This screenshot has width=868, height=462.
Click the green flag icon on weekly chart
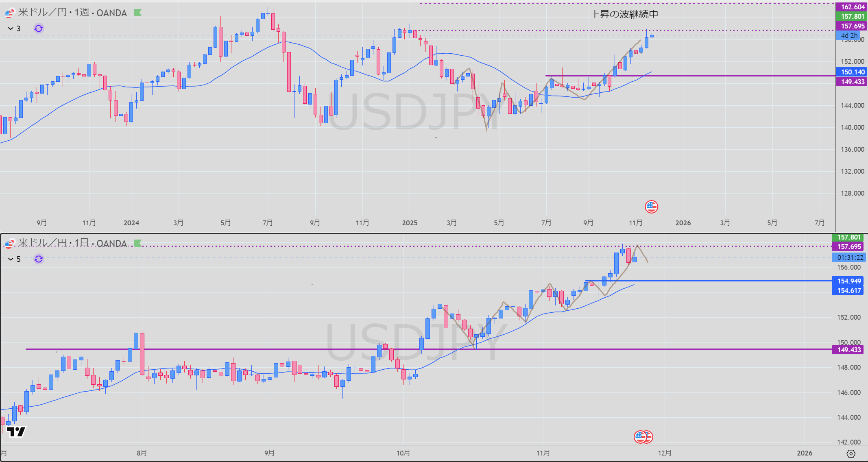(x=138, y=13)
